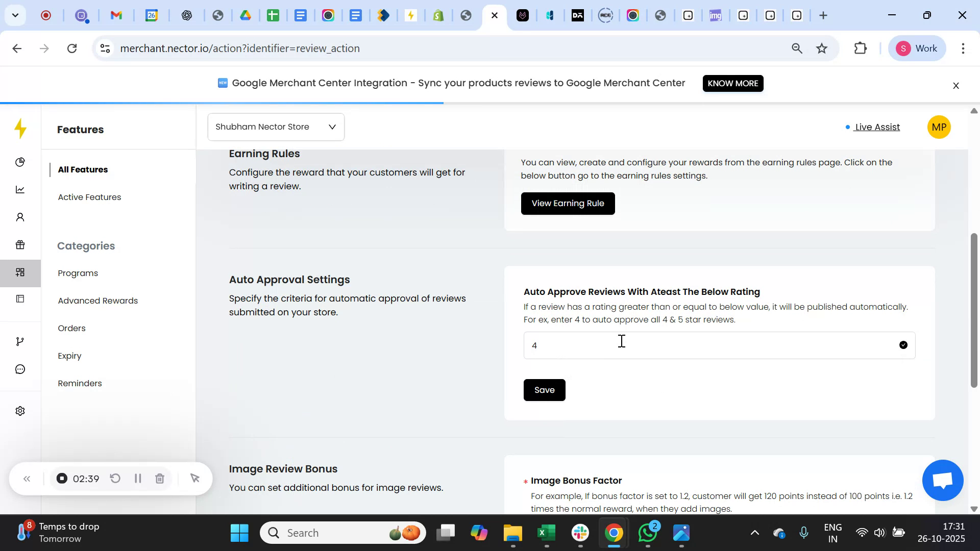
Task: Click the KNOW MORE button
Action: coord(732,83)
